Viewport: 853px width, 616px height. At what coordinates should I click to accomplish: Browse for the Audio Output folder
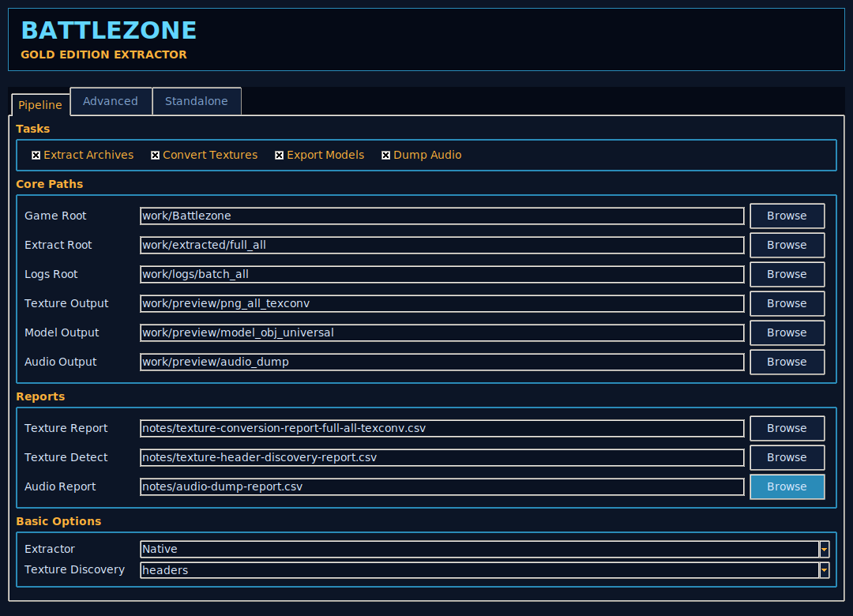pos(787,362)
